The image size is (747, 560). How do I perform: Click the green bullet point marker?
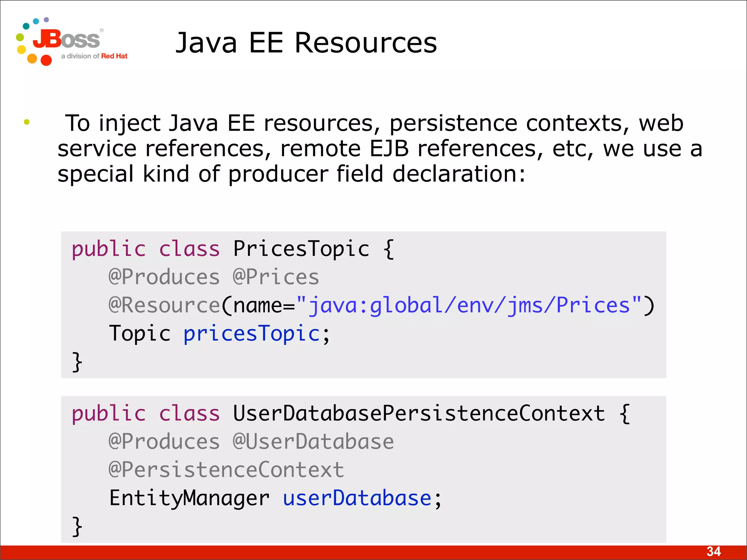click(x=27, y=122)
